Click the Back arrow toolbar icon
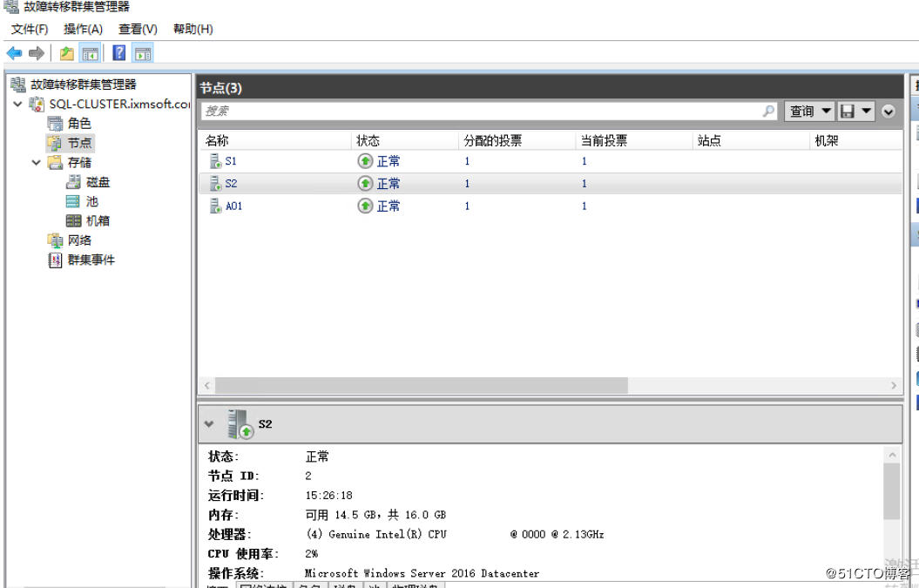The image size is (919, 588). [14, 53]
